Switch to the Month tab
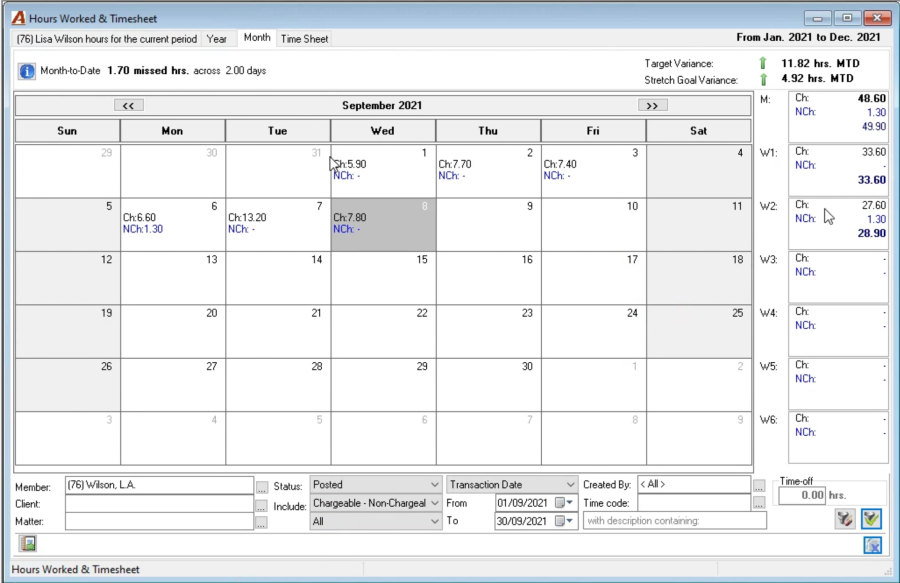 (x=257, y=37)
